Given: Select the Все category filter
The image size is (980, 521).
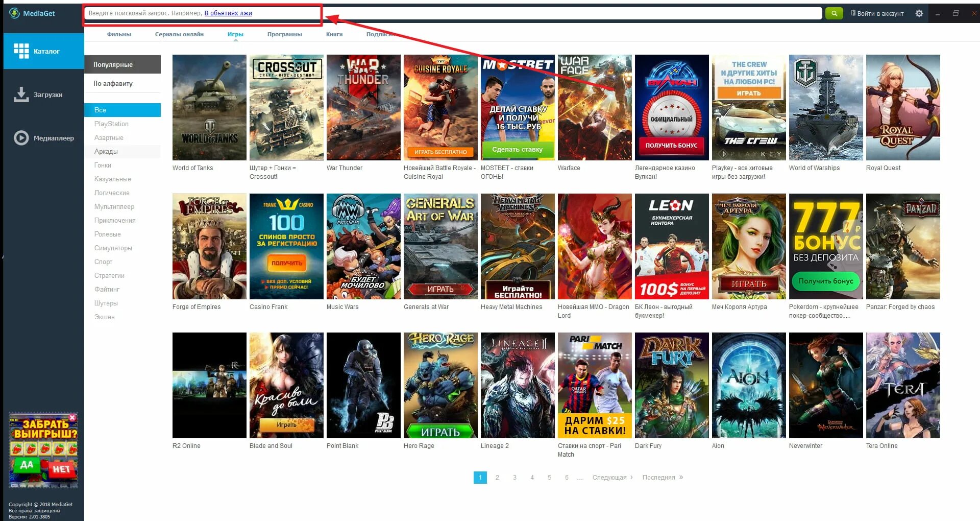Looking at the screenshot, I should point(122,110).
